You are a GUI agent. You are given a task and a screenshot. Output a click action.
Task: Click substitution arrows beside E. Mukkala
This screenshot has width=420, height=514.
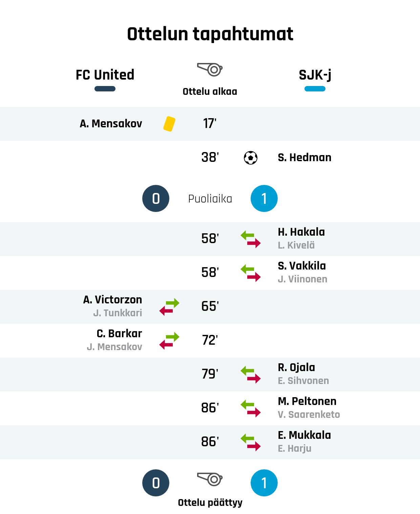pyautogui.click(x=251, y=442)
